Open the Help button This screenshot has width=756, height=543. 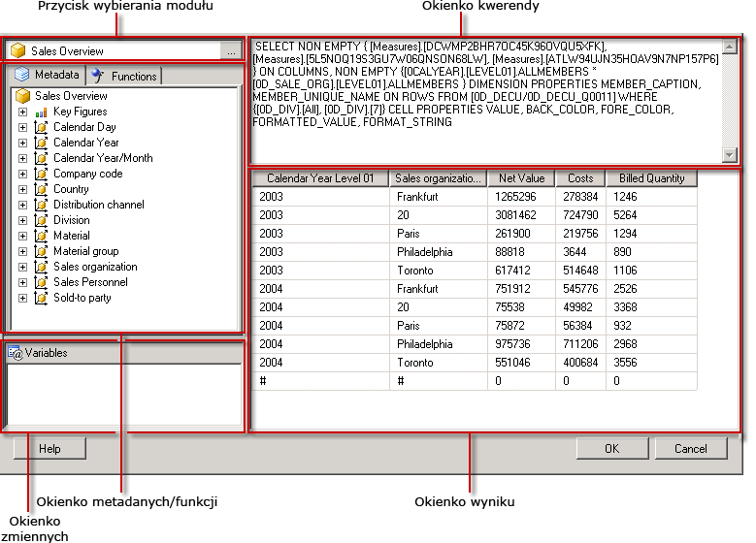point(49,449)
